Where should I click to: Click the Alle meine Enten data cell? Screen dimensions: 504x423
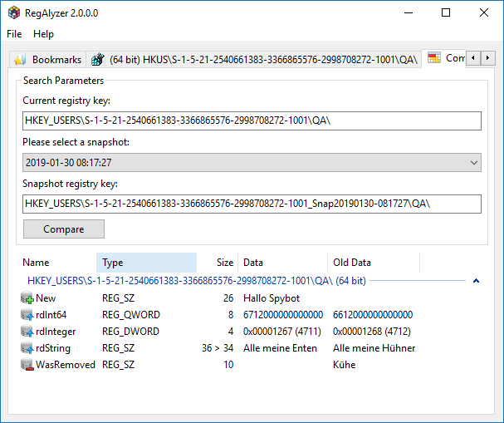click(280, 348)
